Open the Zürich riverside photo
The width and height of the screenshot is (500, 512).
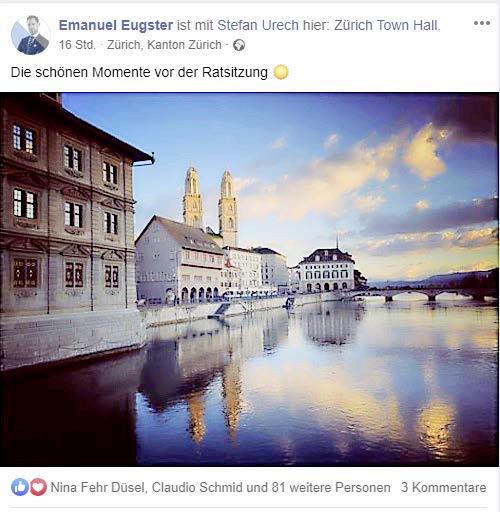point(249,279)
